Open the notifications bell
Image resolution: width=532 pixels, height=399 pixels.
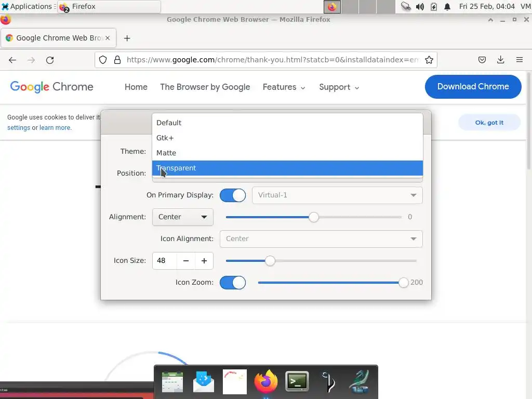(447, 6)
